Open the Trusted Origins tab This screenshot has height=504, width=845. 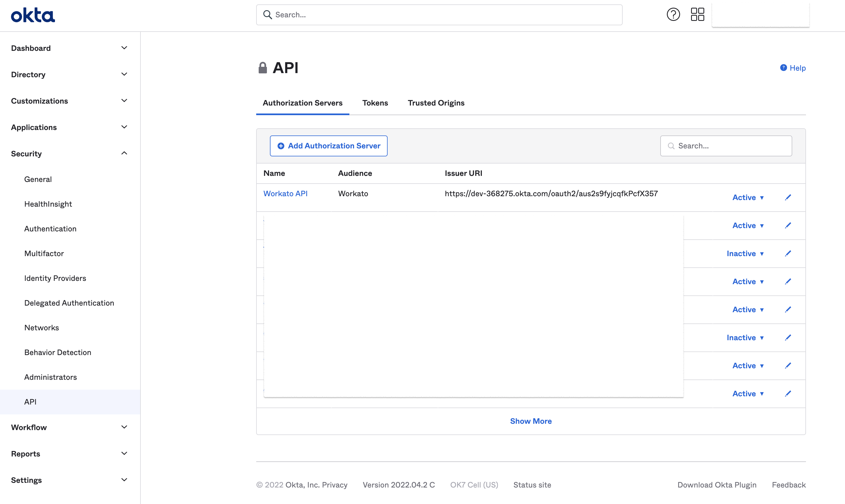[436, 103]
